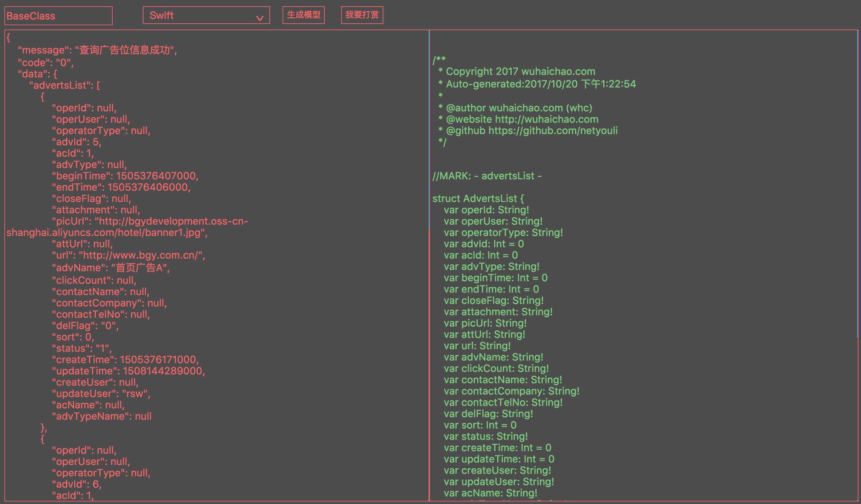Click the "advTypeName": null line
Image resolution: width=861 pixels, height=504 pixels.
(101, 416)
